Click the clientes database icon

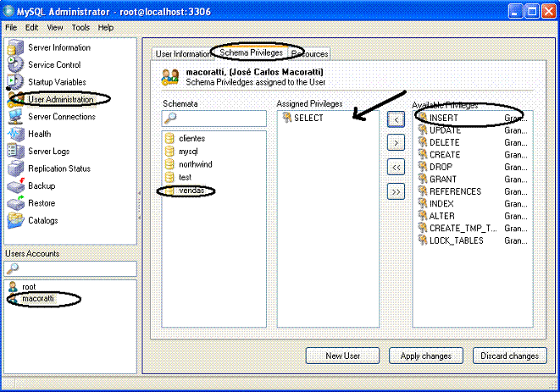169,139
